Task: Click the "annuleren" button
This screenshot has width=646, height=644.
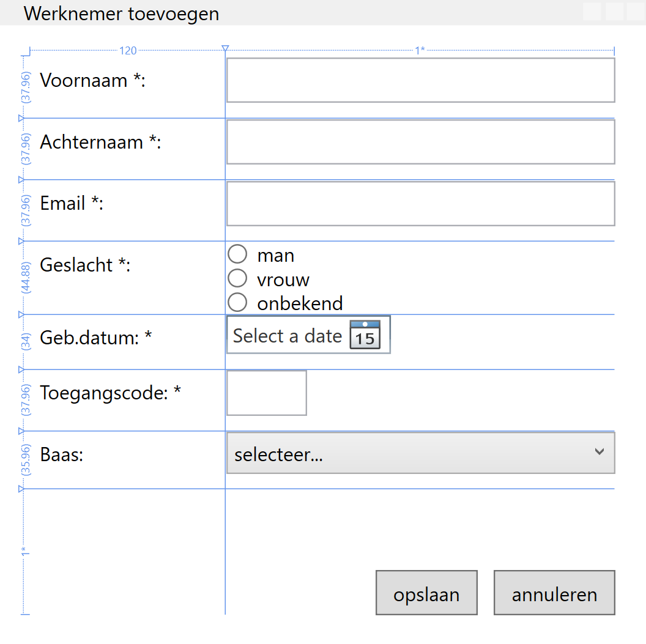Action: click(554, 593)
